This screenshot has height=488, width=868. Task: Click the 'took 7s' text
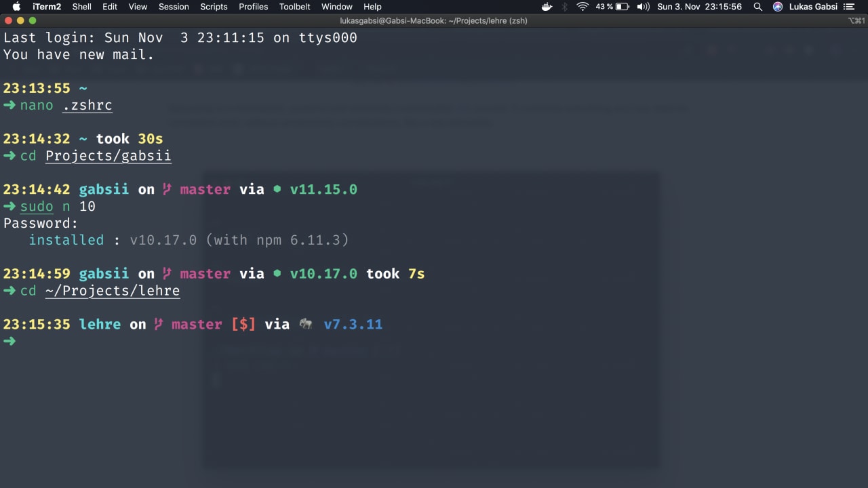pos(395,274)
